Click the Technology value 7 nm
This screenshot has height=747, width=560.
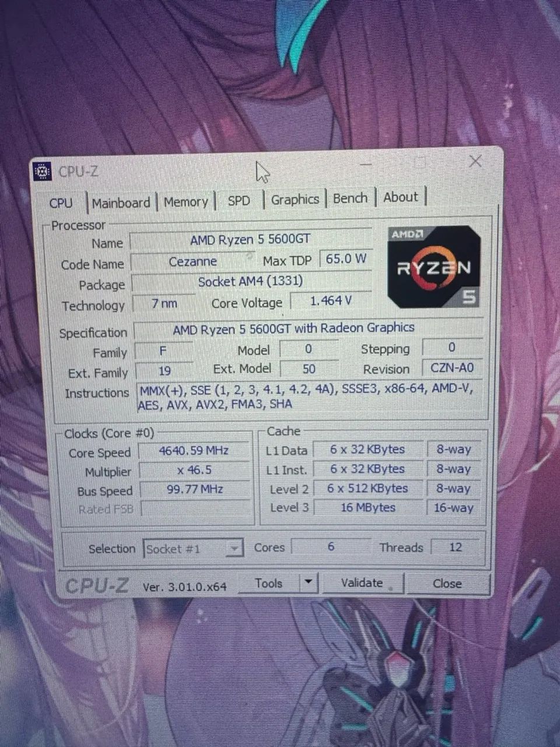click(x=164, y=303)
